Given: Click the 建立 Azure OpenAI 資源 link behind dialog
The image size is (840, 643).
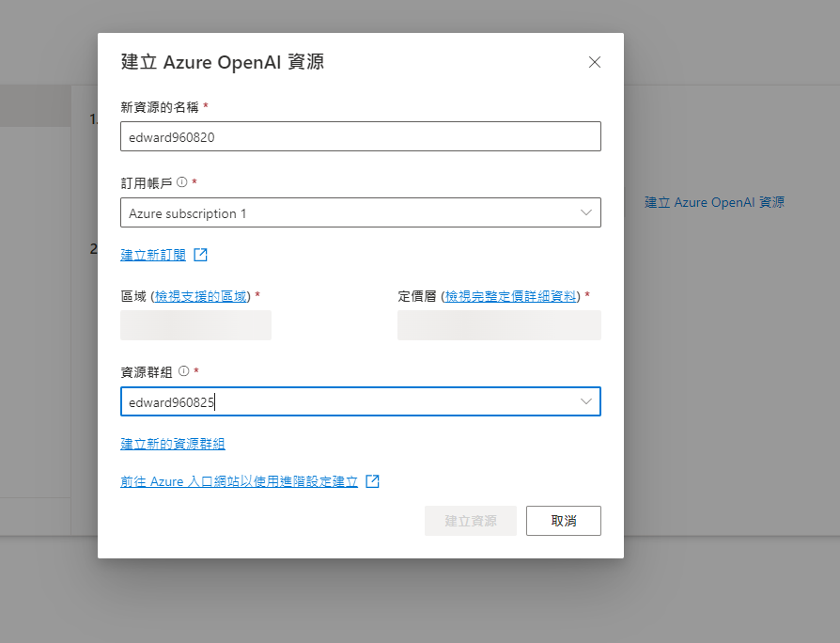Looking at the screenshot, I should click(715, 202).
